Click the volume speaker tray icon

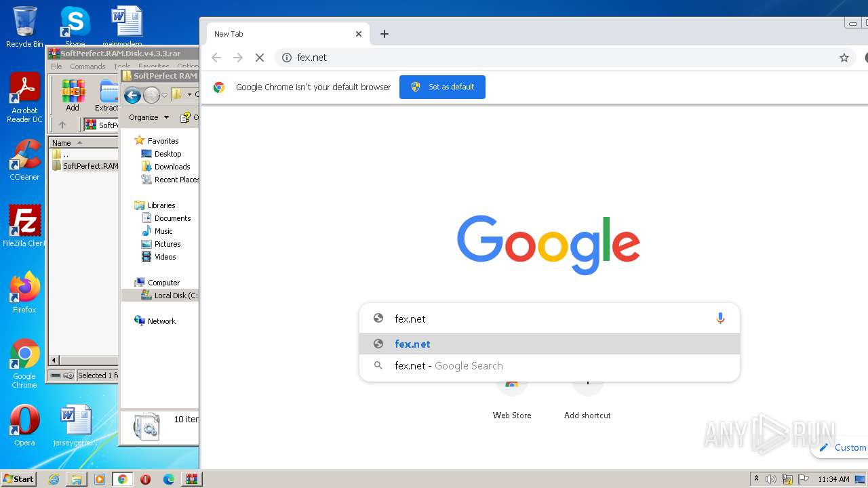[771, 479]
